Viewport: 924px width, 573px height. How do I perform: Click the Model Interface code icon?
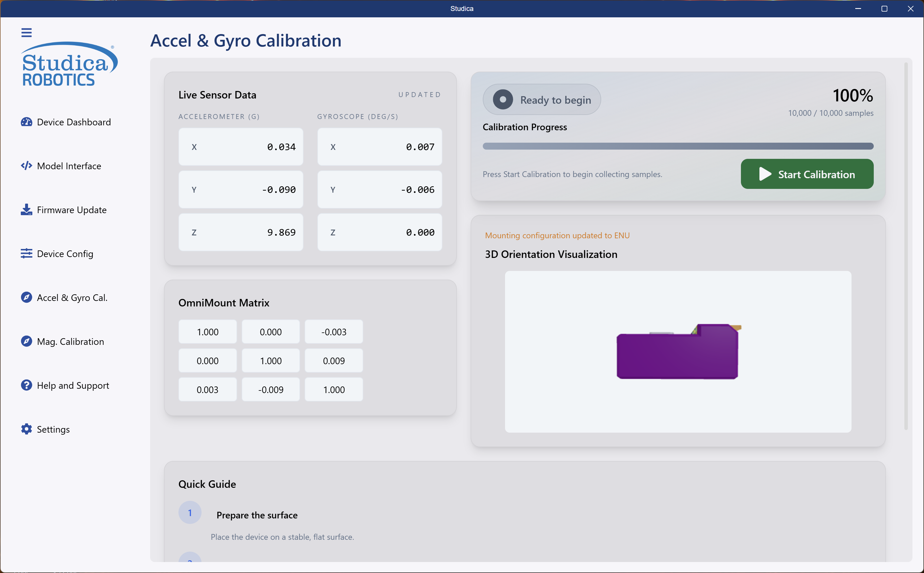(x=26, y=166)
